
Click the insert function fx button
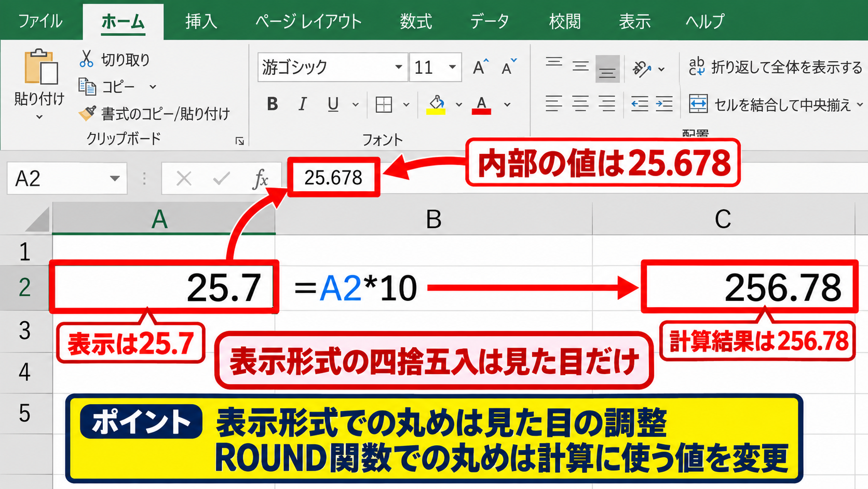[261, 179]
